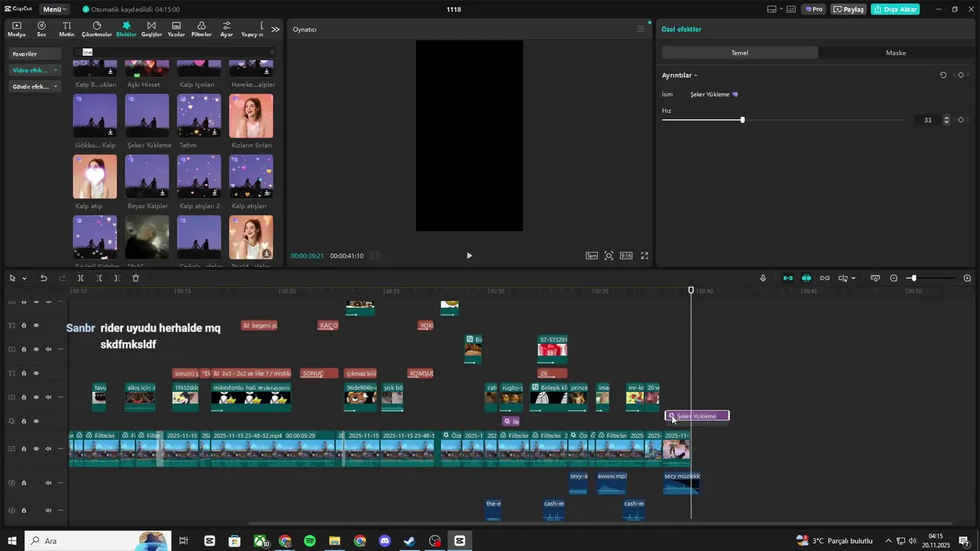Download the Tatlım effect
The height and width of the screenshot is (551, 980).
click(x=215, y=132)
